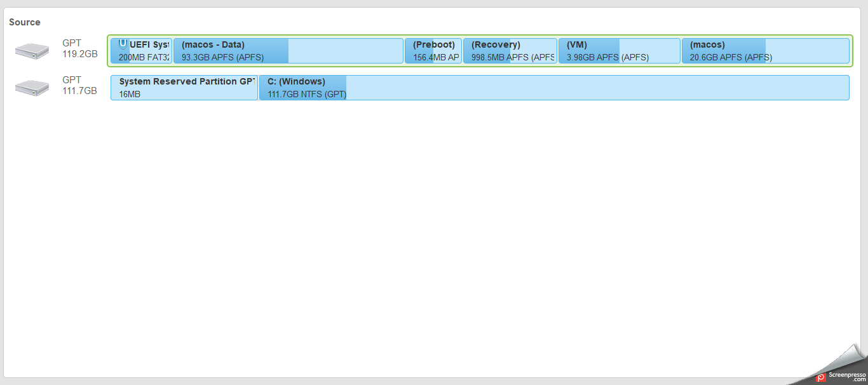Screen dimensions: 868x385
Task: Select the (VM) 3.98GB partition
Action: (x=619, y=51)
